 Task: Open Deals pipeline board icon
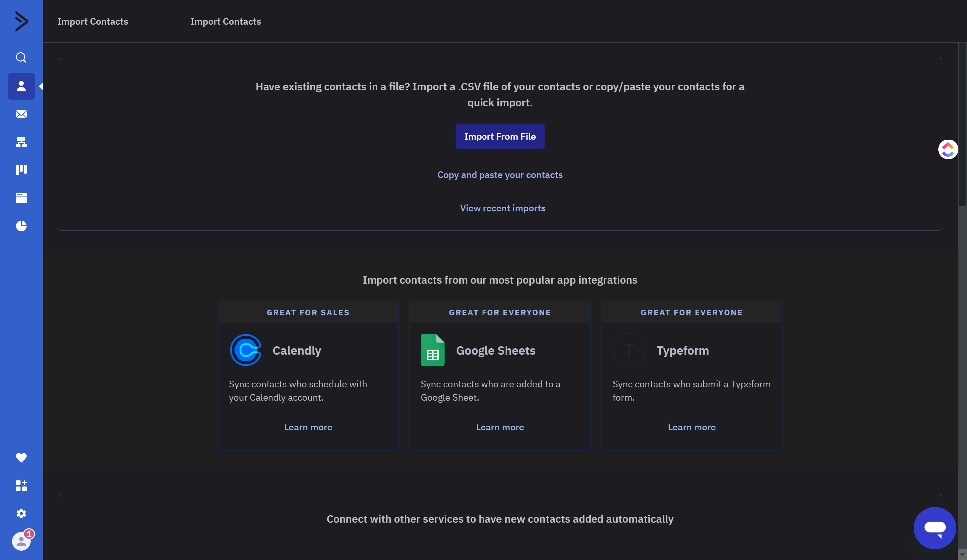coord(21,170)
